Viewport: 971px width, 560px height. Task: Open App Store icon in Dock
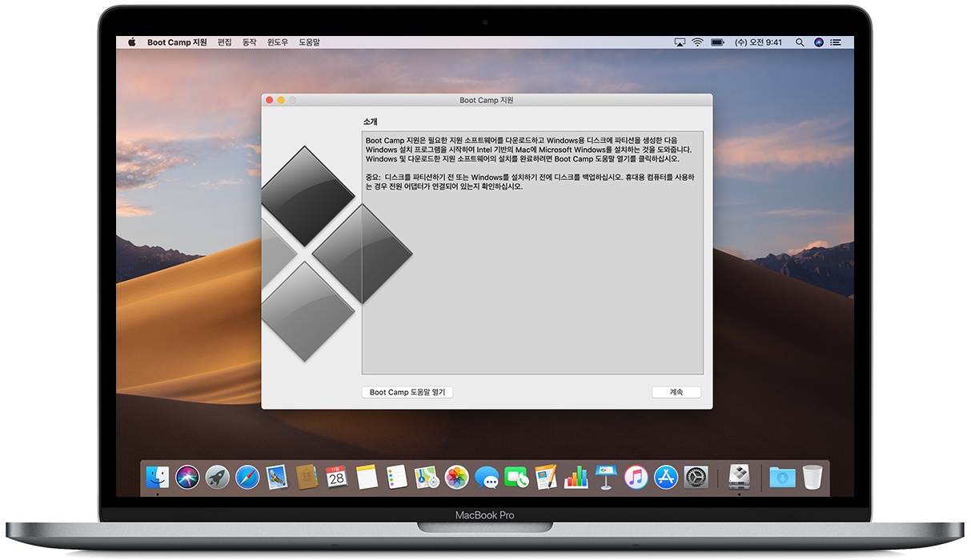point(666,478)
